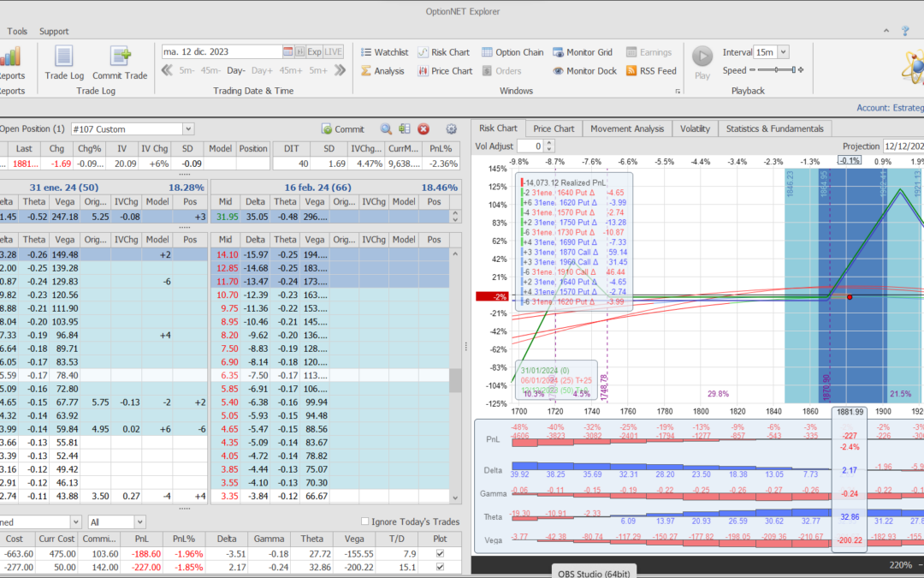
Task: Open the 'All' filter dropdown
Action: [x=139, y=521]
